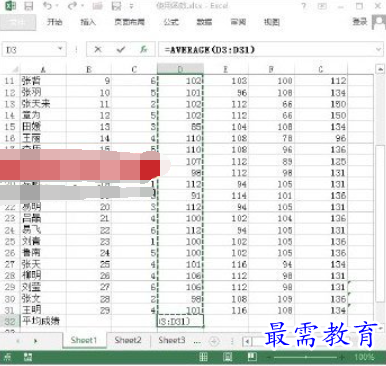Switch to the 插入 ribbon tab

point(88,22)
